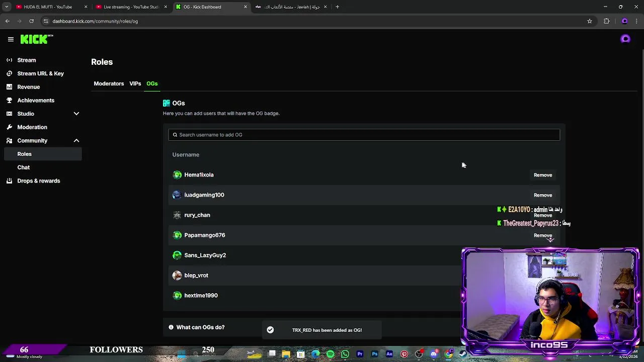This screenshot has height=362, width=644.
Task: Switch to the VIPs tab
Action: pos(135,83)
